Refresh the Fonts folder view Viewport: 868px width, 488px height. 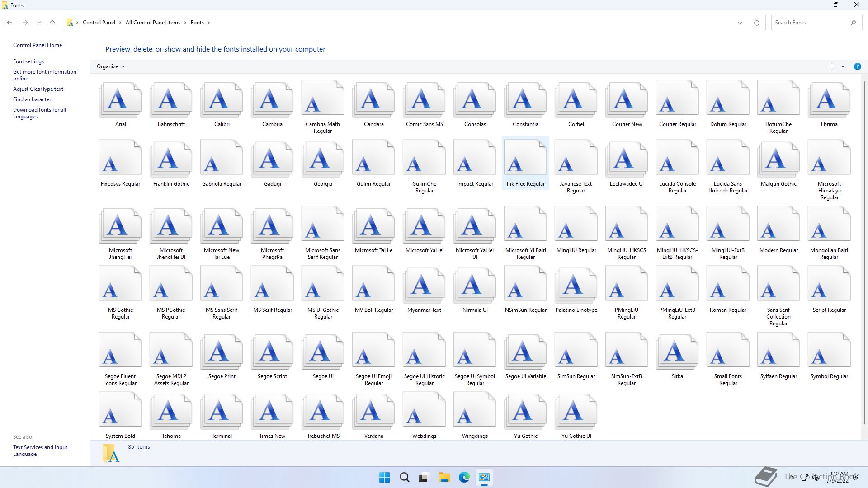756,23
